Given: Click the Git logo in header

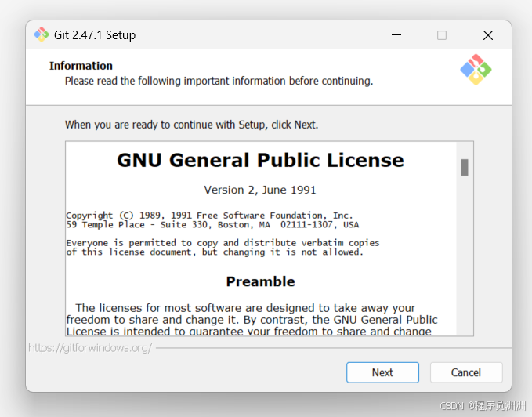Looking at the screenshot, I should click(476, 70).
